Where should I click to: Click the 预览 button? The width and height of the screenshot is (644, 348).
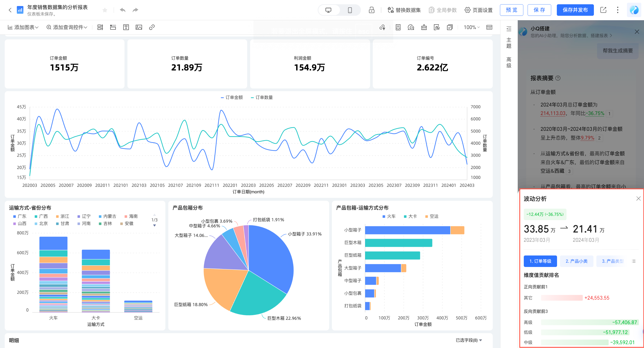coord(511,10)
